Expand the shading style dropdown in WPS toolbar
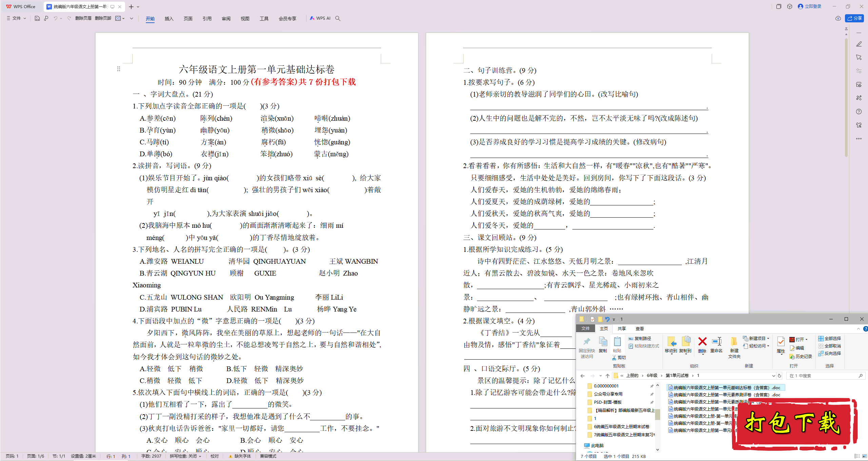This screenshot has width=868, height=461. click(123, 18)
